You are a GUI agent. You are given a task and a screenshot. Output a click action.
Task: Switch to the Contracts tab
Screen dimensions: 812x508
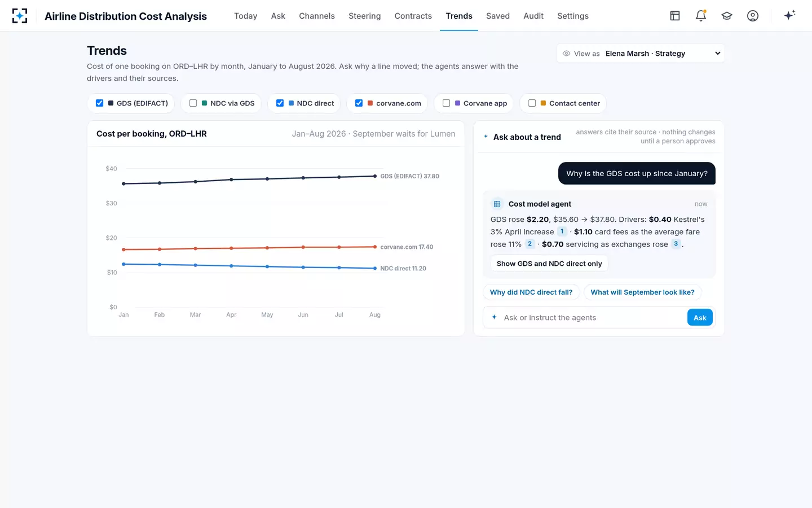point(413,16)
